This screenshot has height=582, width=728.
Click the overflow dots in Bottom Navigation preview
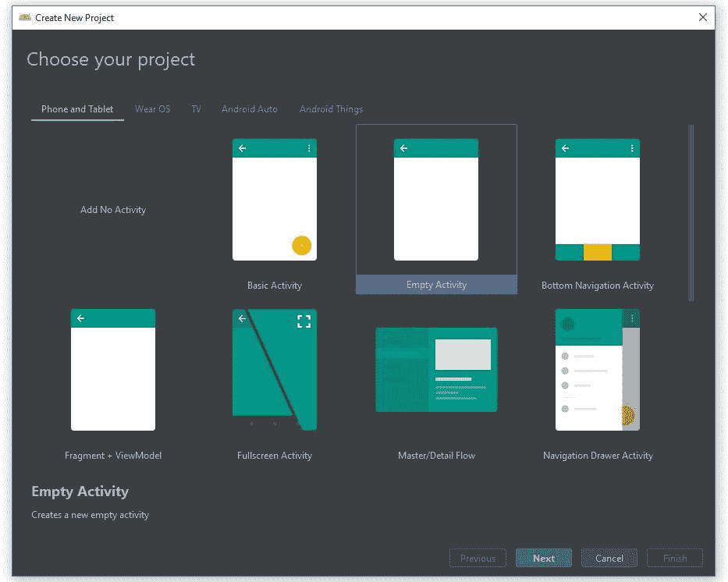631,148
